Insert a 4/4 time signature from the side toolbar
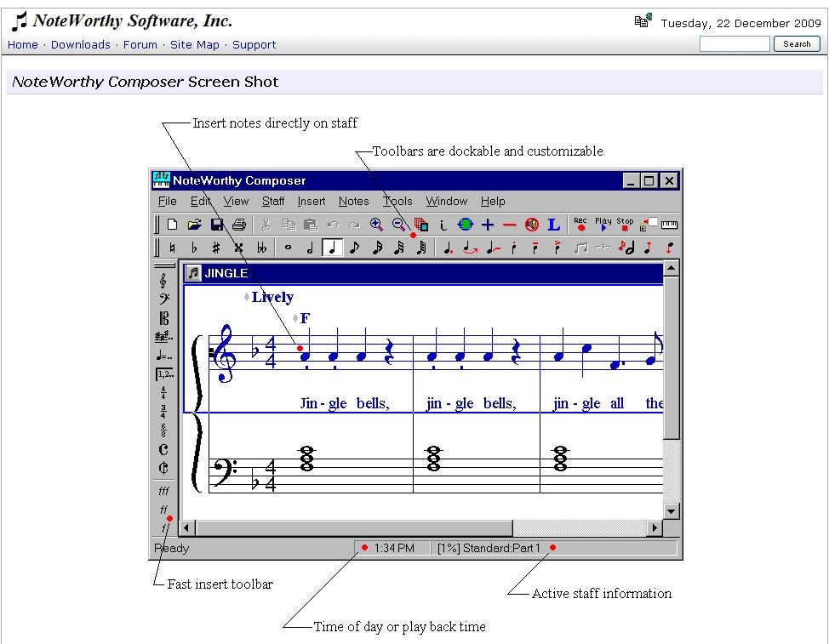Screen dimensions: 829x644 tap(163, 392)
